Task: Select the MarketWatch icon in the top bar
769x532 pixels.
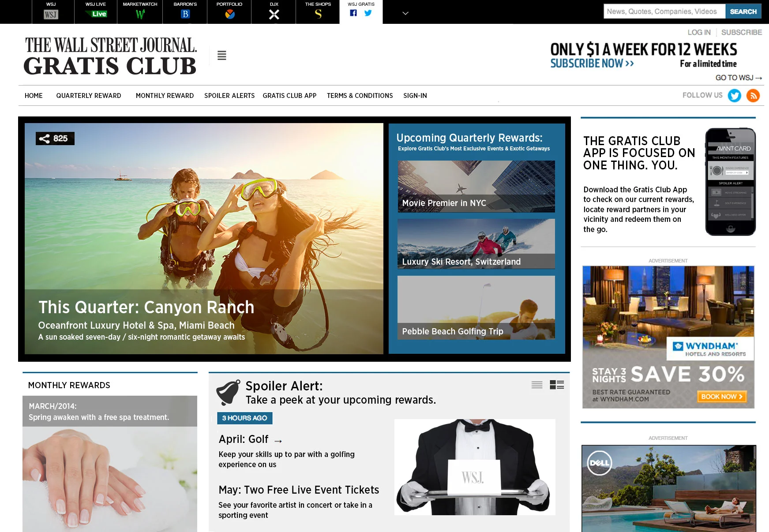Action: pos(140,14)
